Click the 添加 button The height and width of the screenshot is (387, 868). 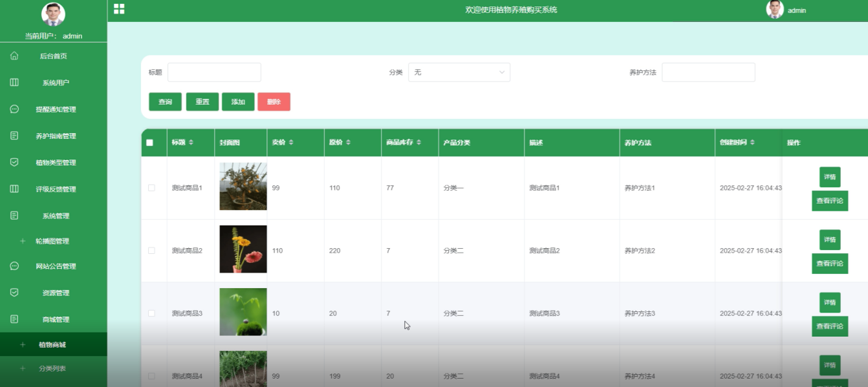pyautogui.click(x=238, y=102)
